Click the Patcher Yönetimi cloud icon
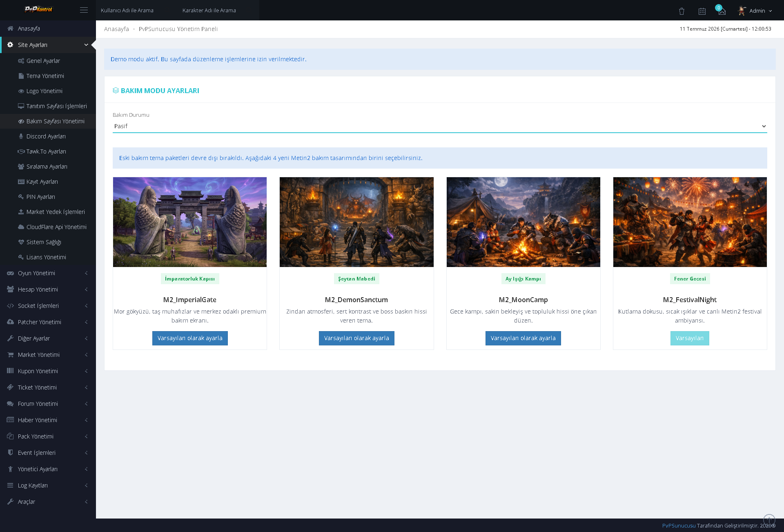 point(10,322)
